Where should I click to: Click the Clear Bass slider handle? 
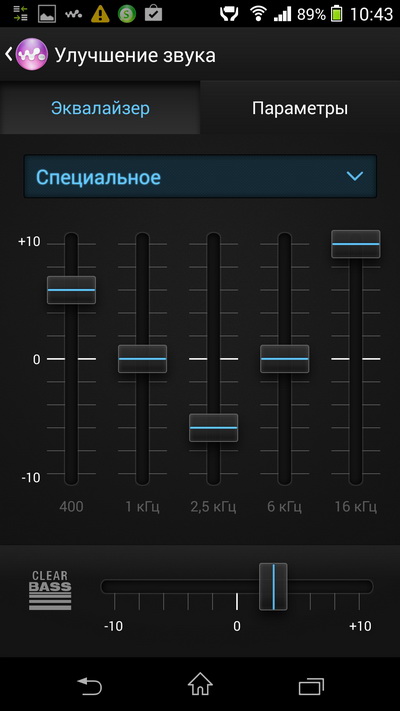click(273, 587)
